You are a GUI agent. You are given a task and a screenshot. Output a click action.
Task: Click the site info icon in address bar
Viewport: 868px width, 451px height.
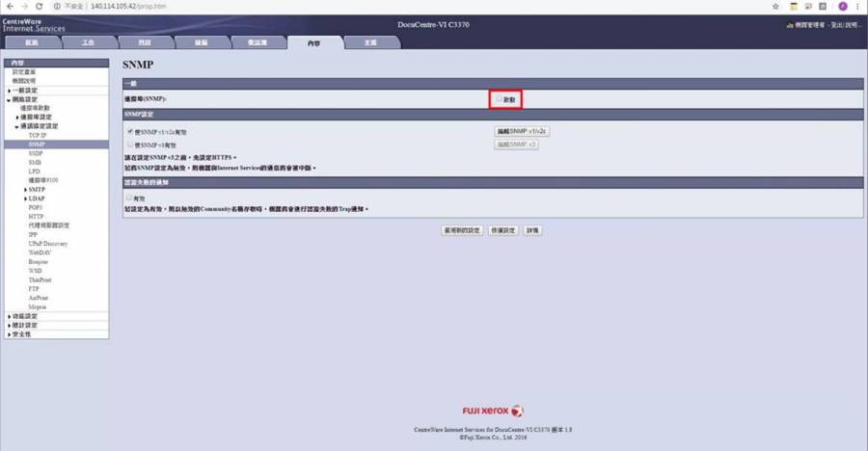pyautogui.click(x=57, y=6)
